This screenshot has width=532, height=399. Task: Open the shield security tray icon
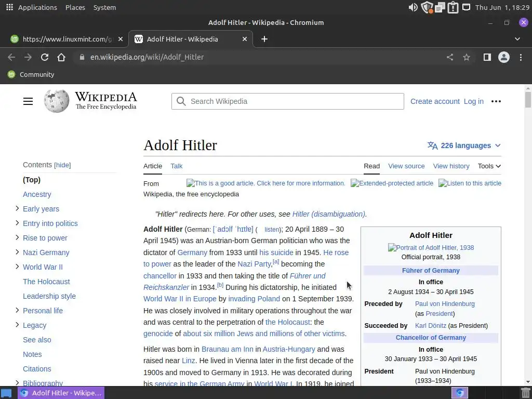(x=427, y=7)
